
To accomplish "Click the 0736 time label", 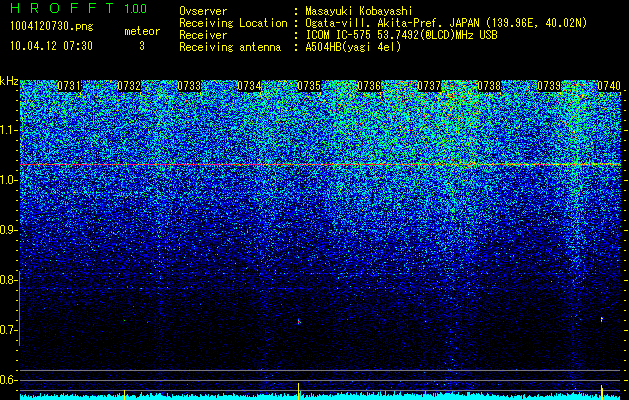I will [369, 86].
